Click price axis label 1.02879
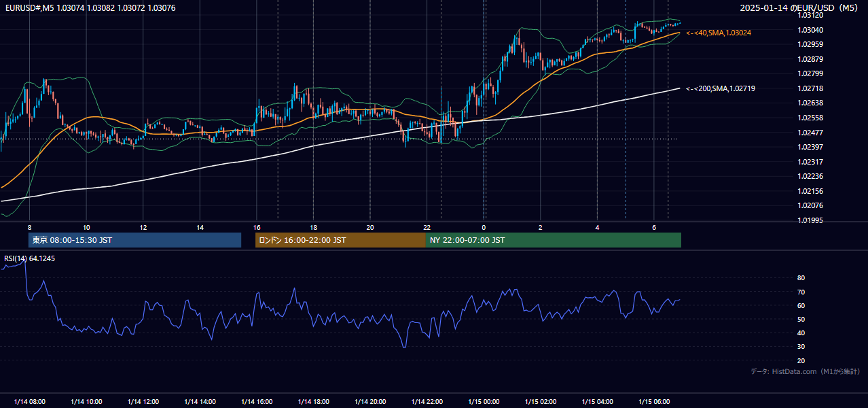Image resolution: width=868 pixels, height=408 pixels. [x=810, y=59]
